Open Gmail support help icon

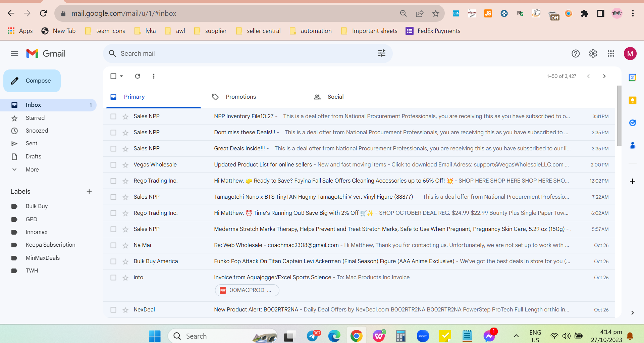pos(576,54)
